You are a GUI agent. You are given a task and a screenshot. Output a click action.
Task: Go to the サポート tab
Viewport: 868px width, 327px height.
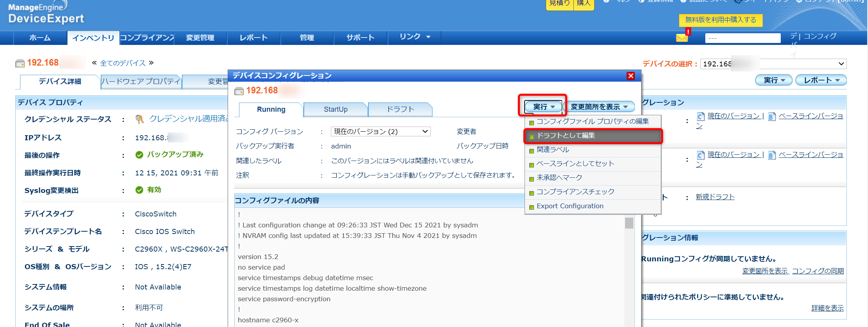click(360, 38)
